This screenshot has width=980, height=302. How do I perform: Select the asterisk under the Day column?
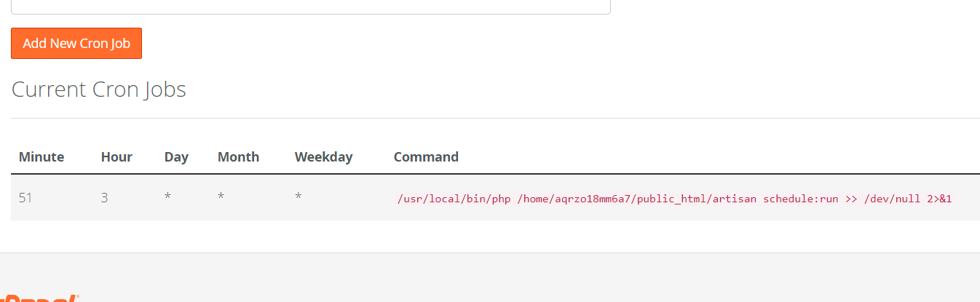(x=167, y=197)
